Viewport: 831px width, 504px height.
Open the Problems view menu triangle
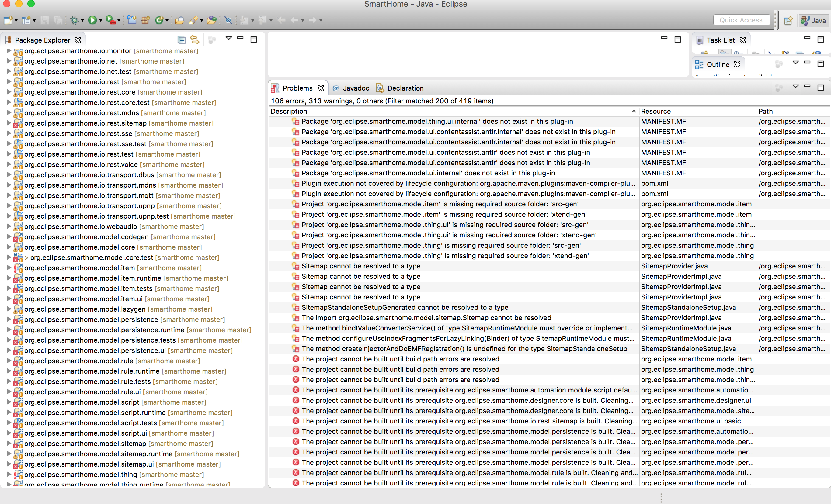796,86
